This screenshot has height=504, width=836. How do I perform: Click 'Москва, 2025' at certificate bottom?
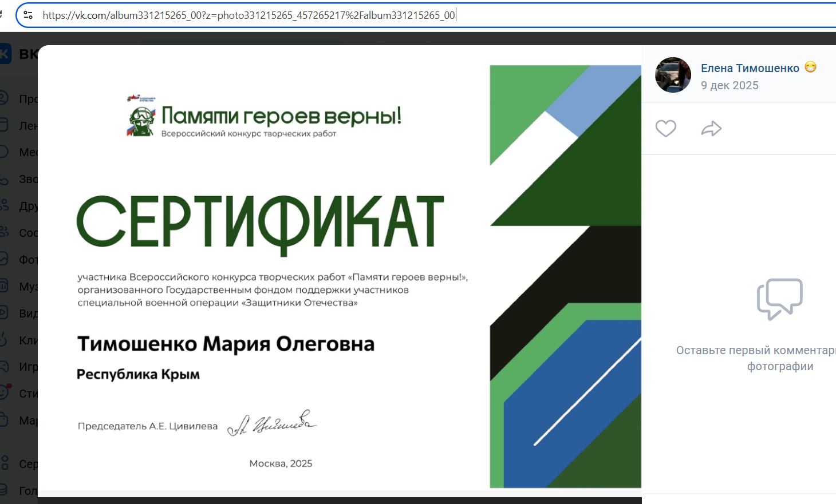click(x=281, y=463)
